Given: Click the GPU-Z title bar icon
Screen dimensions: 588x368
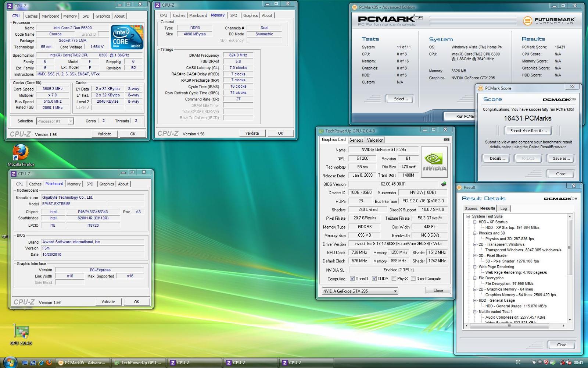Looking at the screenshot, I should (321, 131).
